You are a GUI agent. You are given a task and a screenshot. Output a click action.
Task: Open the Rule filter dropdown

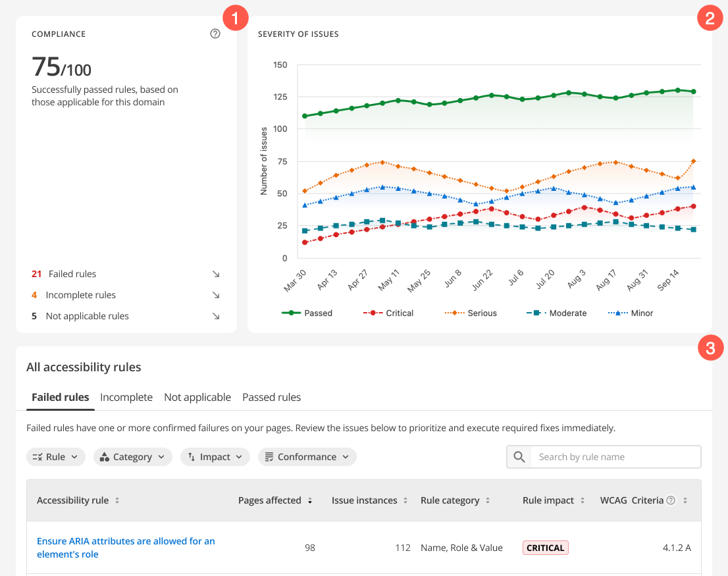(x=56, y=457)
